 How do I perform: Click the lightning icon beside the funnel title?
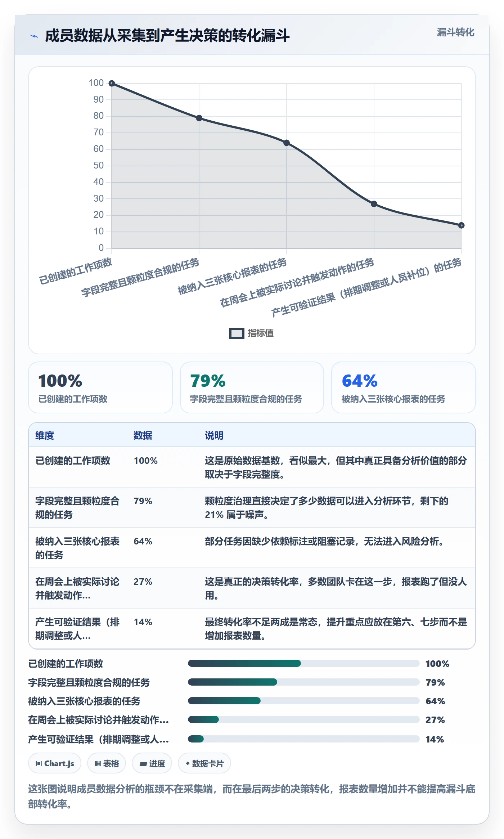click(34, 36)
